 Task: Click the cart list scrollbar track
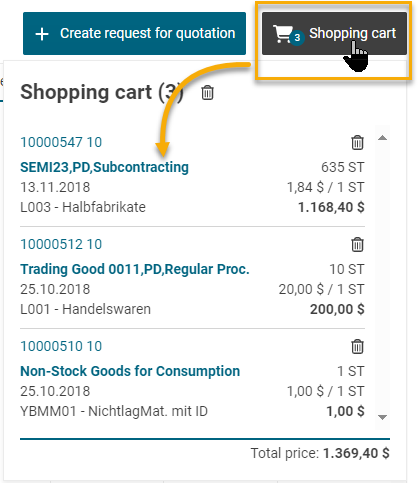coord(382,277)
